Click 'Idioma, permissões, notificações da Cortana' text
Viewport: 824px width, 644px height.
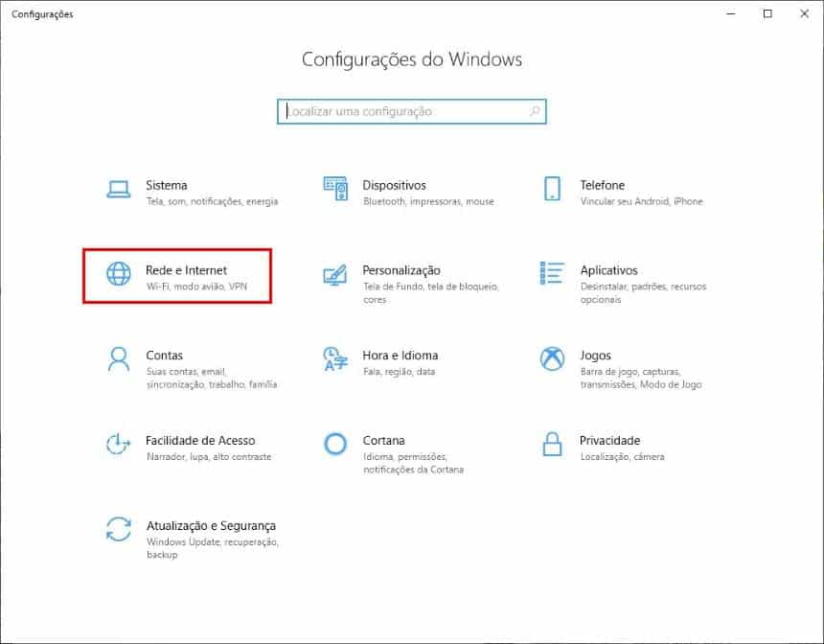(413, 463)
